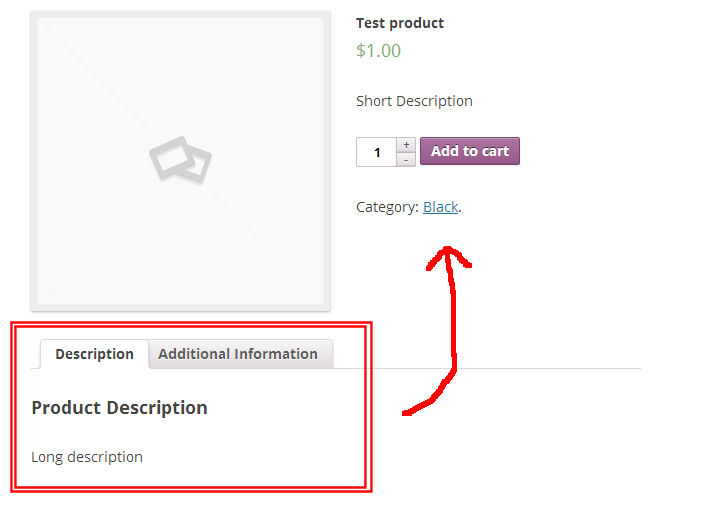
Task: Click the red rectangle's top border
Action: tap(191, 325)
